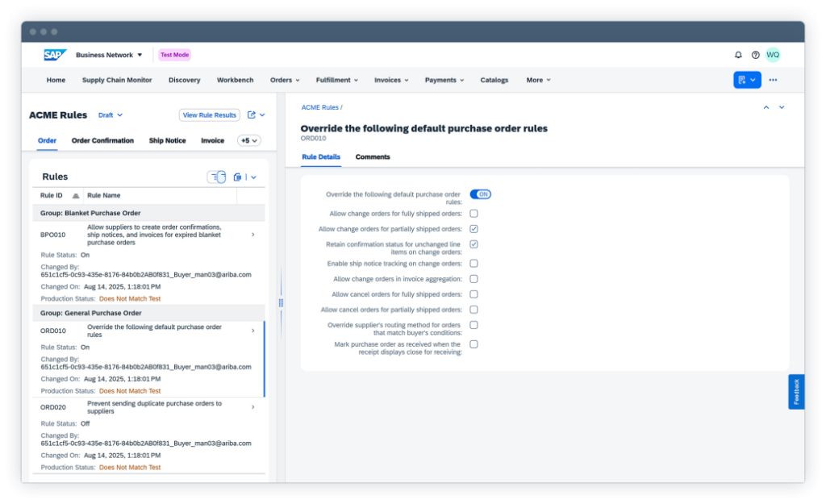Open the notifications bell icon

(737, 54)
